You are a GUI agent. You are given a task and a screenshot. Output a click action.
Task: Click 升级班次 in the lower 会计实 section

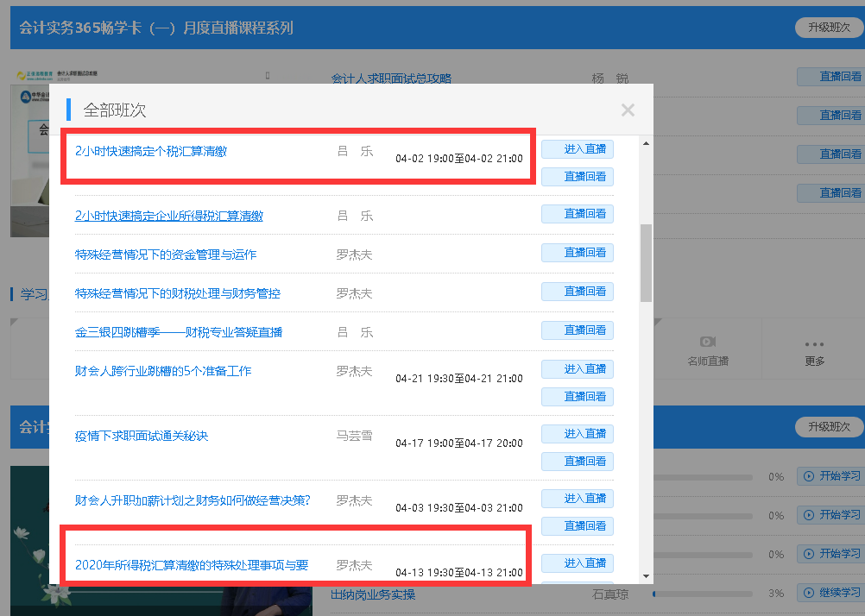coord(829,426)
